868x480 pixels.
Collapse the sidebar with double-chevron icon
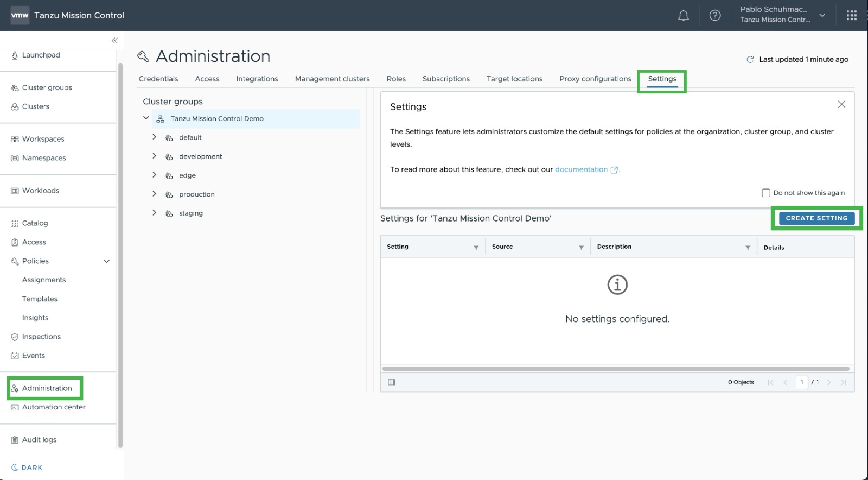114,41
